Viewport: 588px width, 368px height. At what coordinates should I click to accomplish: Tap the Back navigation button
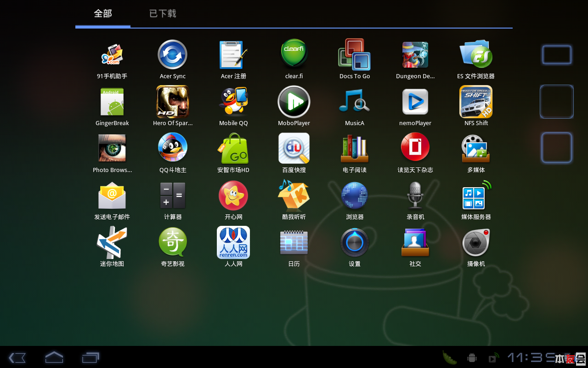tap(17, 357)
